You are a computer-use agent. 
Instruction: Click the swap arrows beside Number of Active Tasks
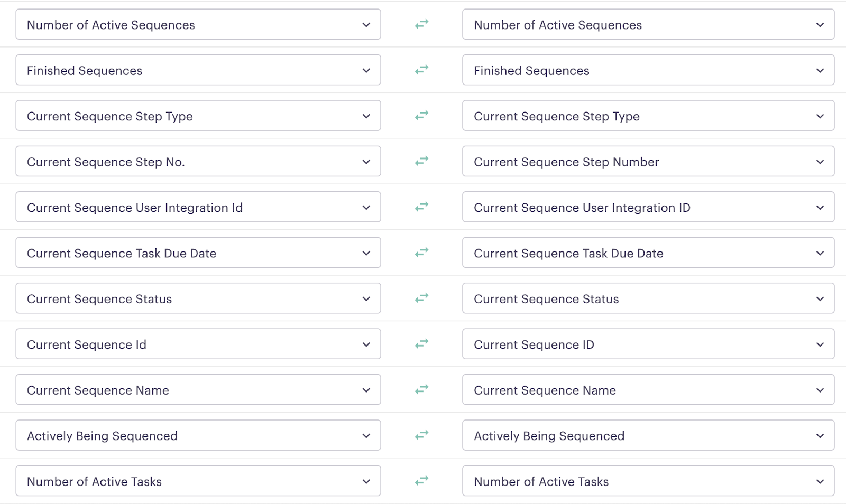[421, 481]
